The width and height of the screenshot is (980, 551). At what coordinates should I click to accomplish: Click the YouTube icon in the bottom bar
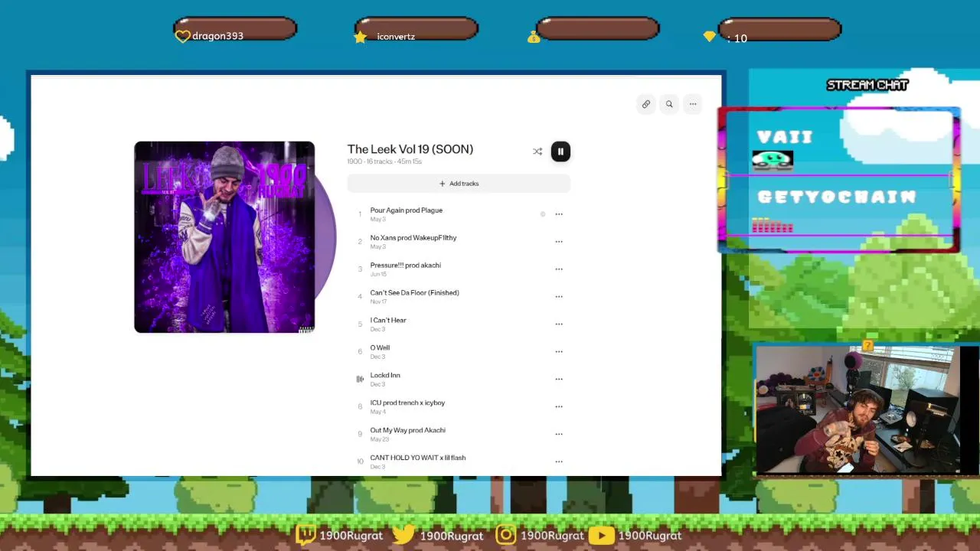coord(602,536)
